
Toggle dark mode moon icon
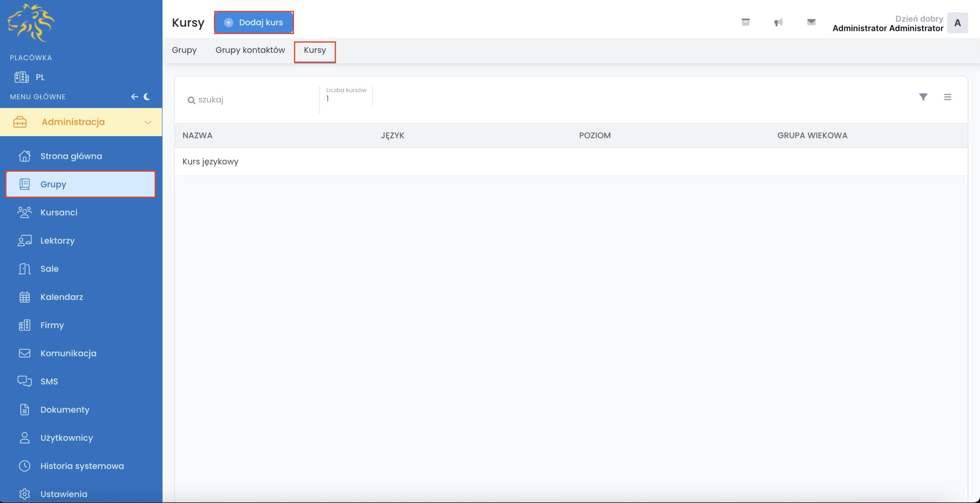[147, 96]
